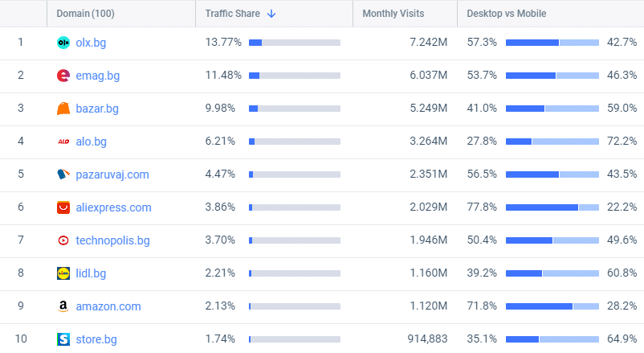Click the aliexpress.com red icon
Screen dimensions: 644x353
(63, 207)
